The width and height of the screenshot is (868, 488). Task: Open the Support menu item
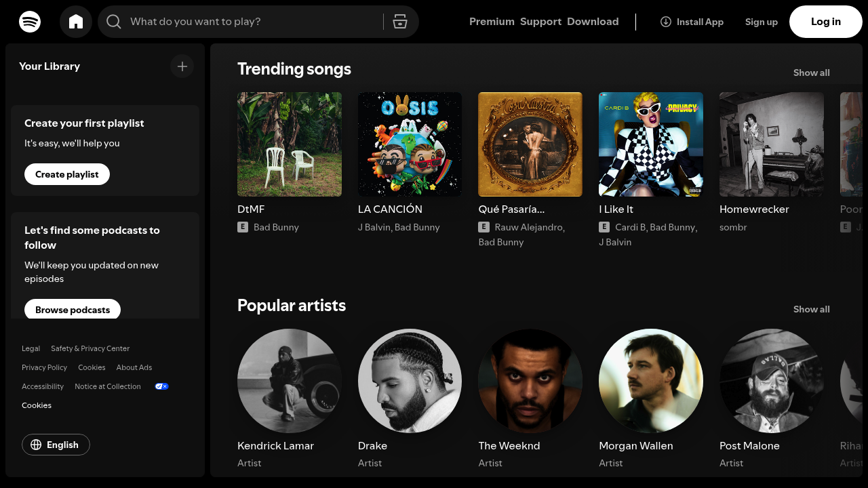[540, 22]
